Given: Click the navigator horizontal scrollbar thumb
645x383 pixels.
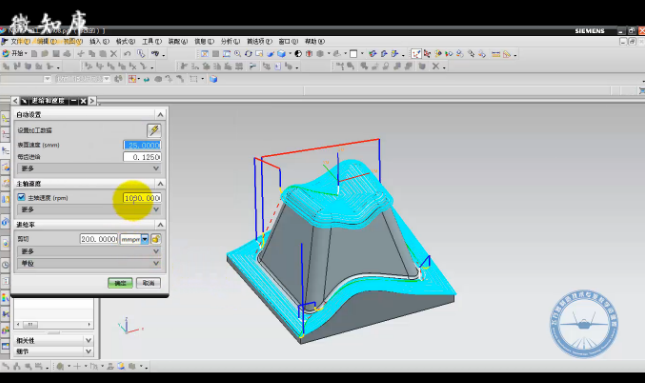Looking at the screenshot, I should (30, 325).
